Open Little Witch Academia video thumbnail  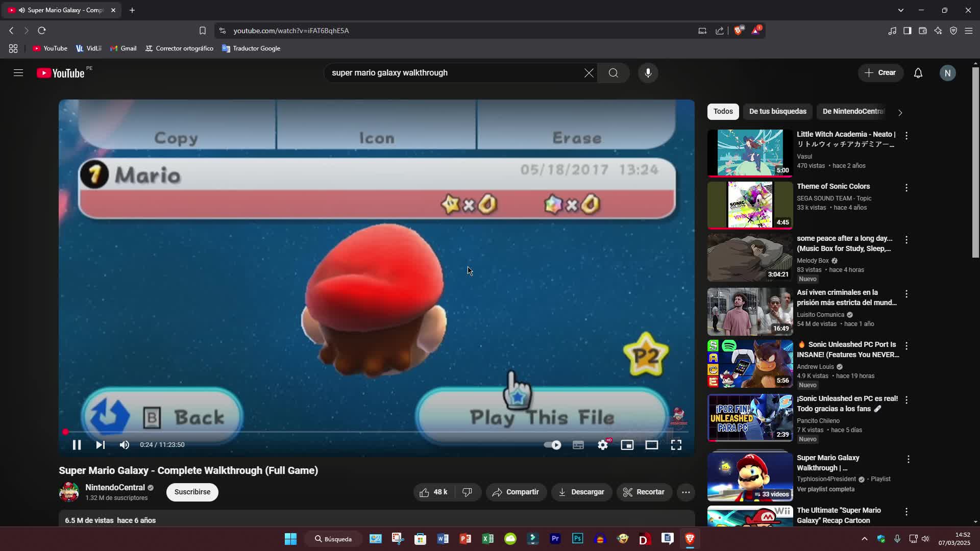750,153
